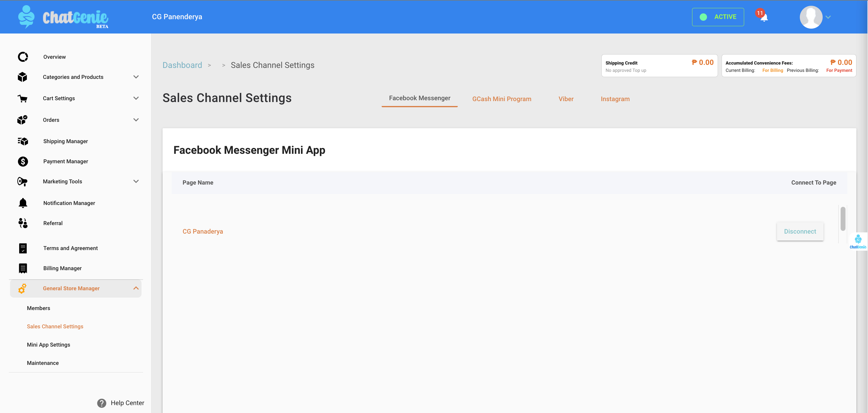The height and width of the screenshot is (413, 868).
Task: Click the Connect To Page column header
Action: (x=814, y=183)
